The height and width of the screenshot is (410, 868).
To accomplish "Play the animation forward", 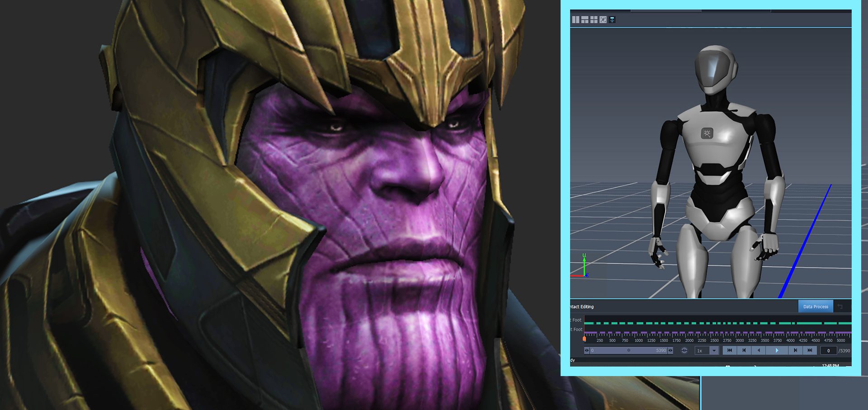I will pos(777,350).
